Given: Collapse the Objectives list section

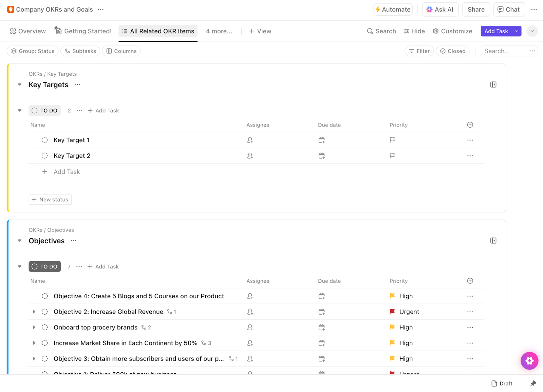Looking at the screenshot, I should (20, 241).
